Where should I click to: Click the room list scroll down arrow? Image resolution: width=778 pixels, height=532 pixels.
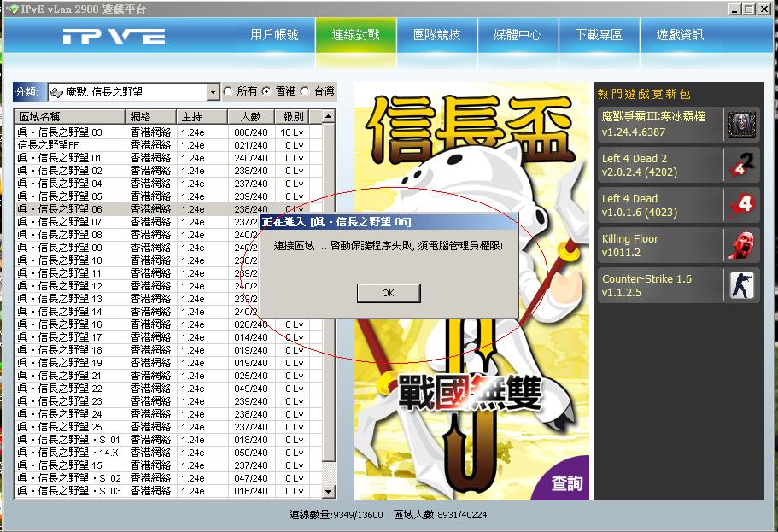pyautogui.click(x=329, y=491)
